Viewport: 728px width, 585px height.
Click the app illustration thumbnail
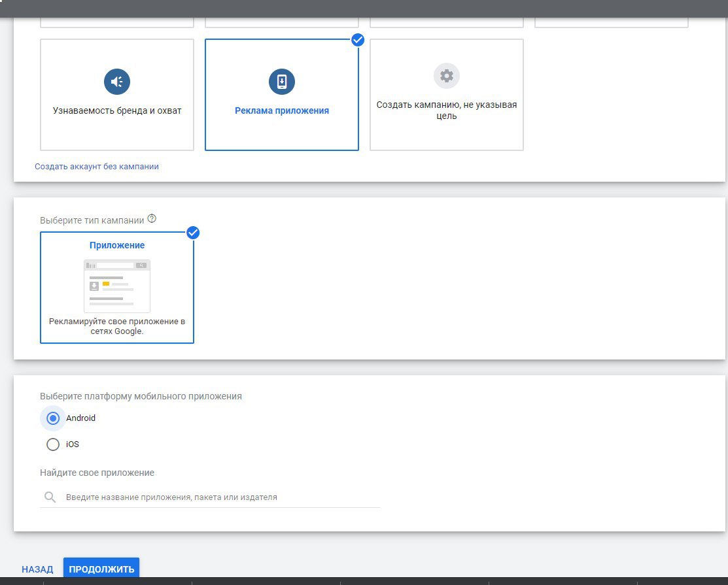[117, 286]
